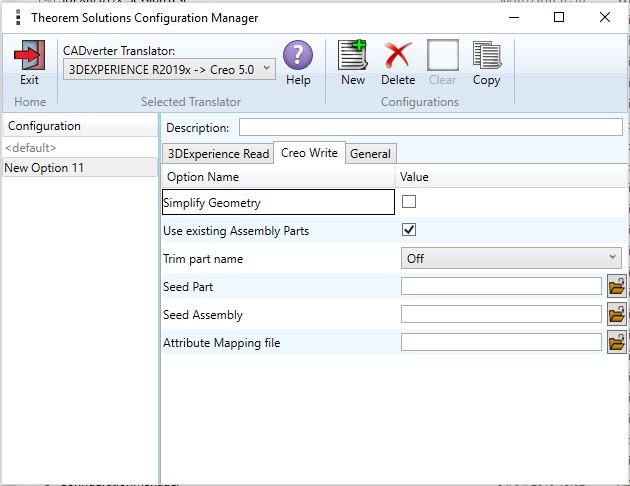Viewport: 630px width, 486px height.
Task: Maximize the Configuration Manager window
Action: tap(559, 17)
